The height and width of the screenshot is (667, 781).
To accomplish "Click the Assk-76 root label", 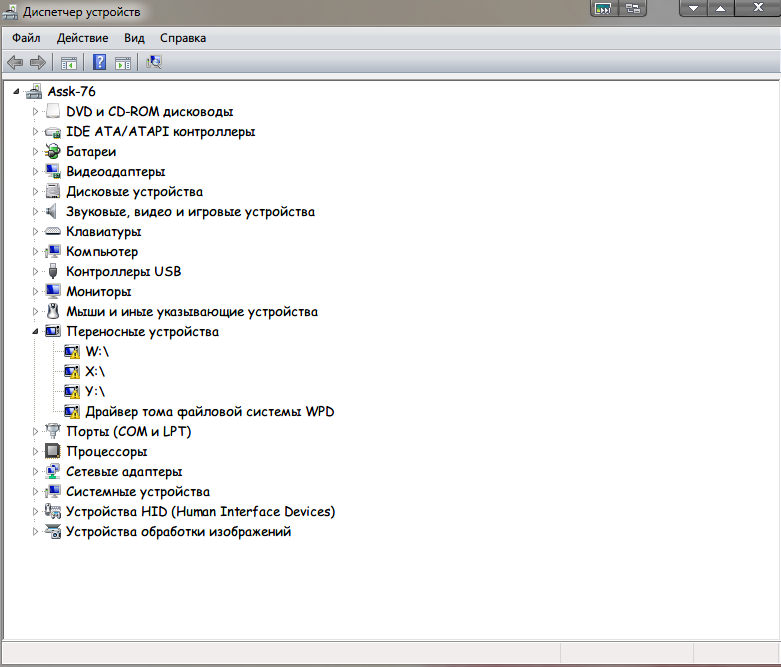I will tap(71, 92).
